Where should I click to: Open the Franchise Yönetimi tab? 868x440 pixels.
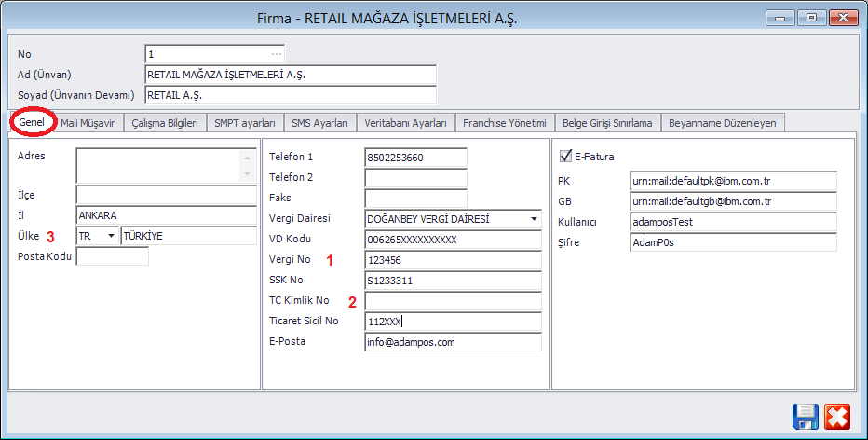(x=505, y=123)
